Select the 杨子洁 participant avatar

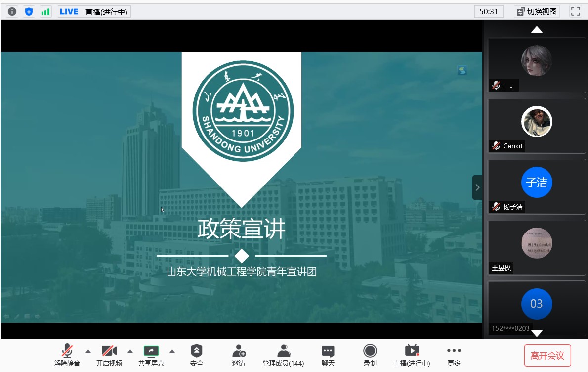click(537, 182)
